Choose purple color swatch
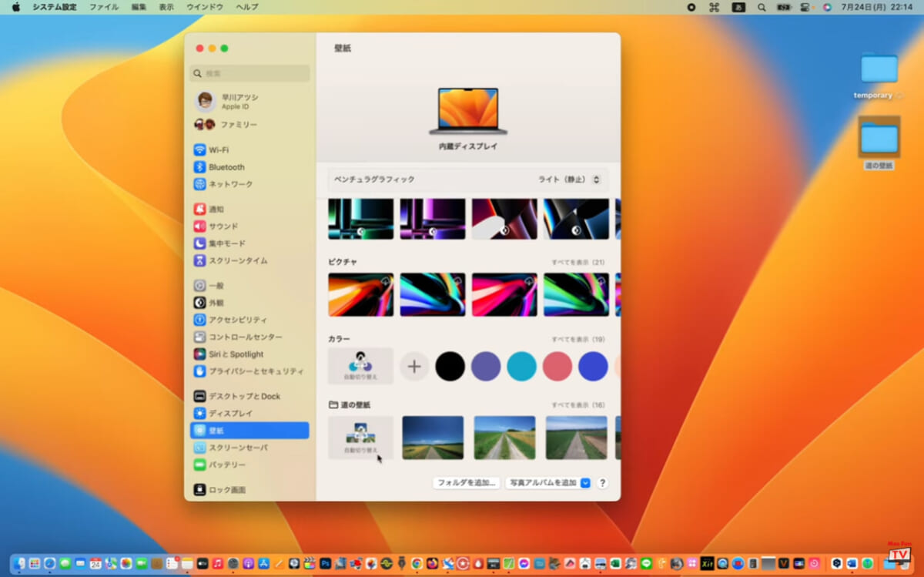The image size is (924, 577). click(x=486, y=367)
